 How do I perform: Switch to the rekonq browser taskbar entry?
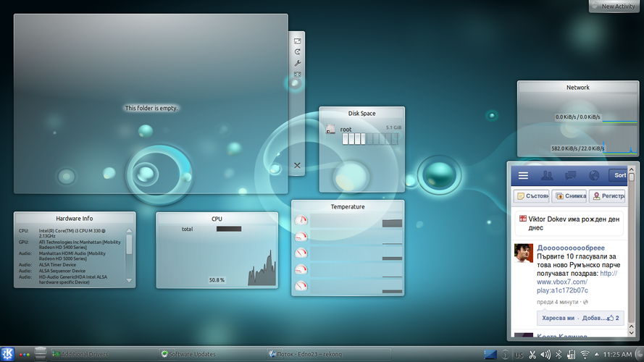[329, 354]
